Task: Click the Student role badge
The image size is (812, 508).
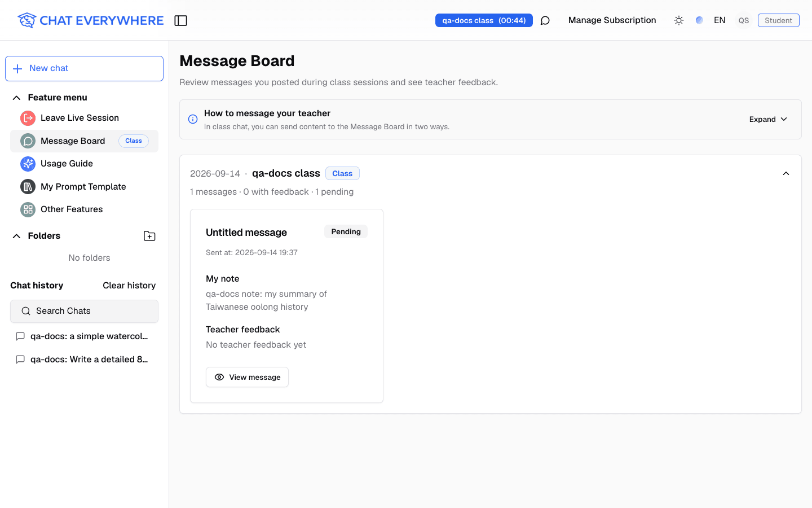Action: pyautogui.click(x=779, y=20)
